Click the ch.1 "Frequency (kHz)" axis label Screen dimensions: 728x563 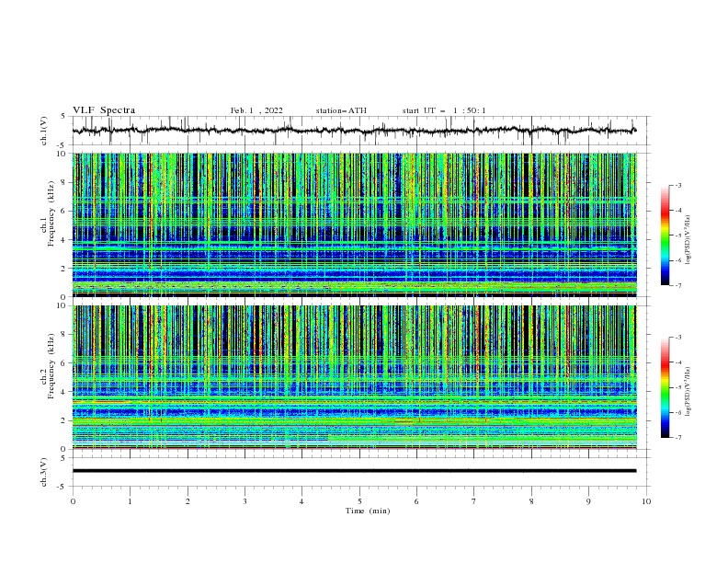click(x=51, y=213)
